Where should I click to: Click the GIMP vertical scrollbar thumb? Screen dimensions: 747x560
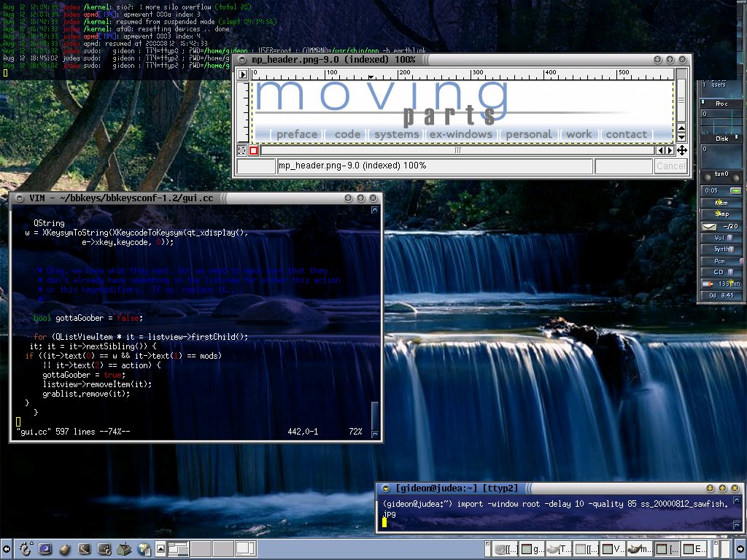pyautogui.click(x=682, y=100)
